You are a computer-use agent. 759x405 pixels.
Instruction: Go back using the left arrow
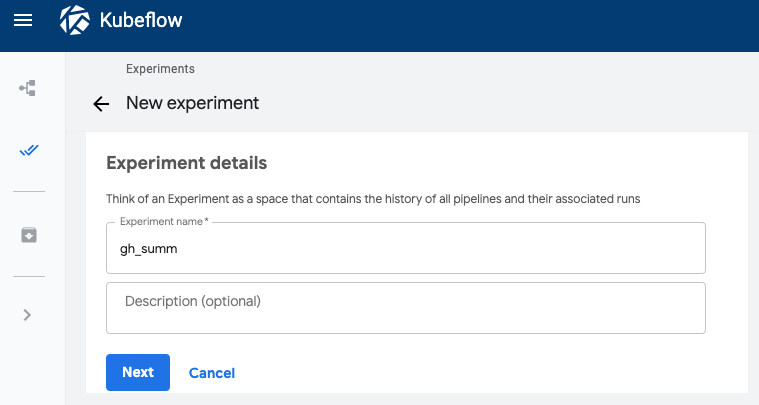[x=100, y=104]
